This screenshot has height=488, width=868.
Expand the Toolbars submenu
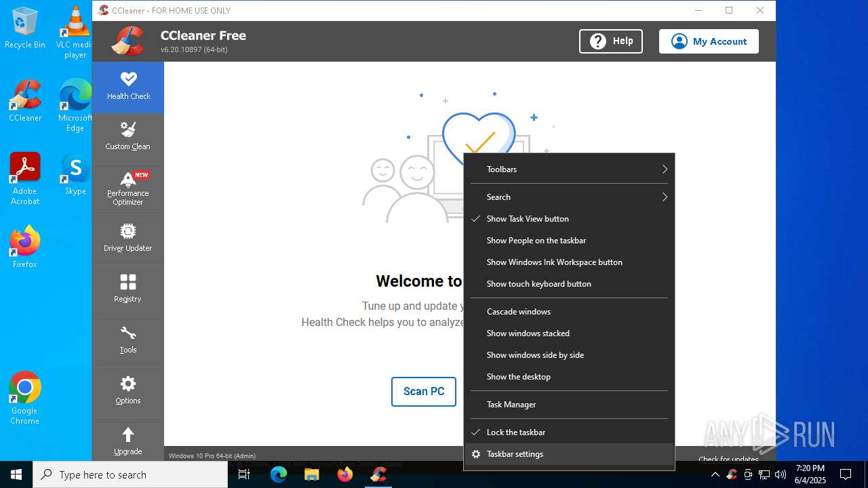coord(569,169)
